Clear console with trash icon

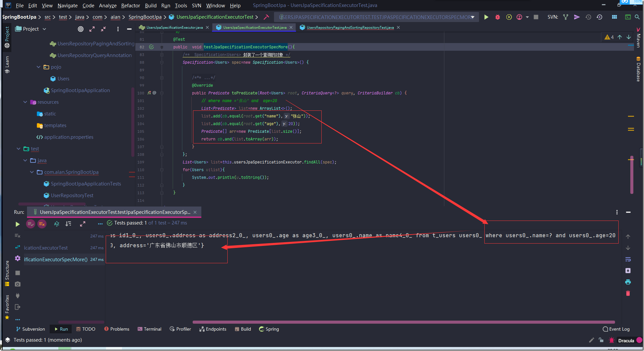tap(628, 293)
